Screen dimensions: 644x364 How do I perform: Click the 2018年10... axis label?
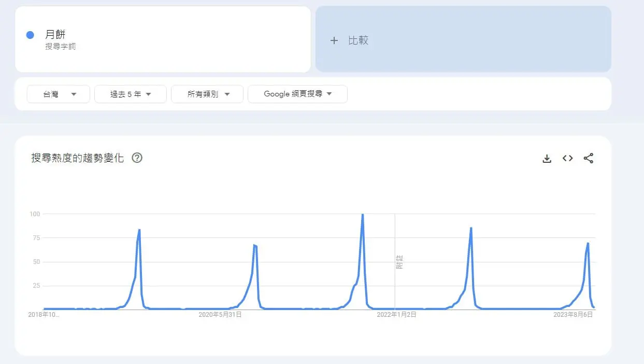44,314
